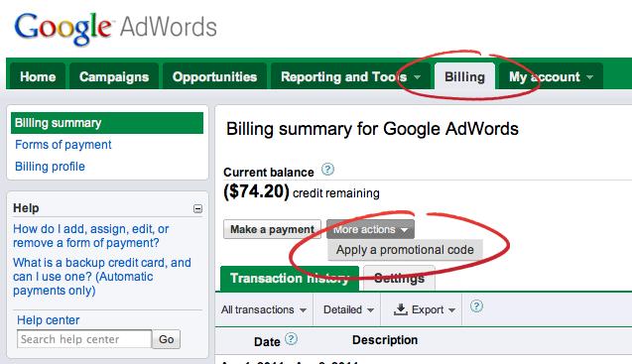Switch to the Transaction history tab

290,278
